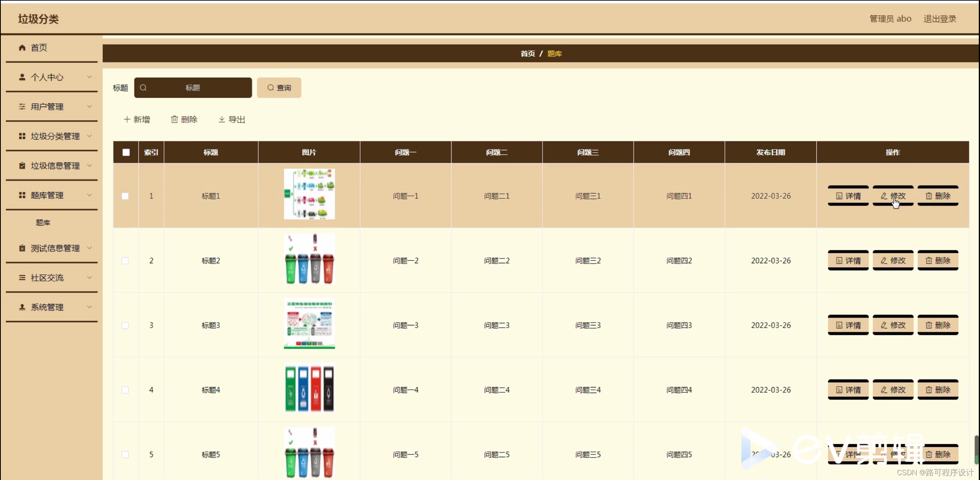Click thumbnail image for 标题3 row
The width and height of the screenshot is (980, 480).
click(x=309, y=325)
